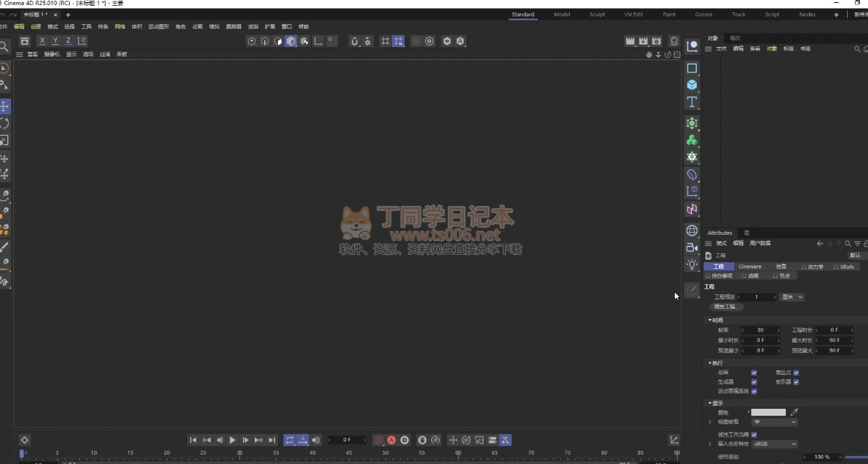
Task: Jump to the end of animation
Action: tap(272, 440)
